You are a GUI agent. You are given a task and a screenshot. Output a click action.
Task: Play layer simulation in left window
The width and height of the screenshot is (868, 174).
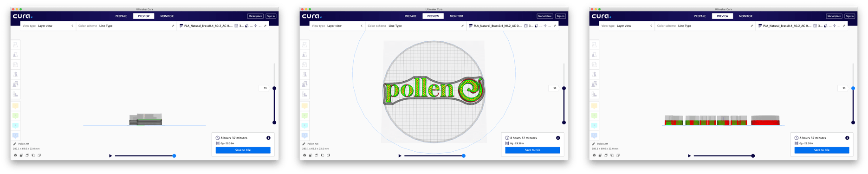point(110,156)
